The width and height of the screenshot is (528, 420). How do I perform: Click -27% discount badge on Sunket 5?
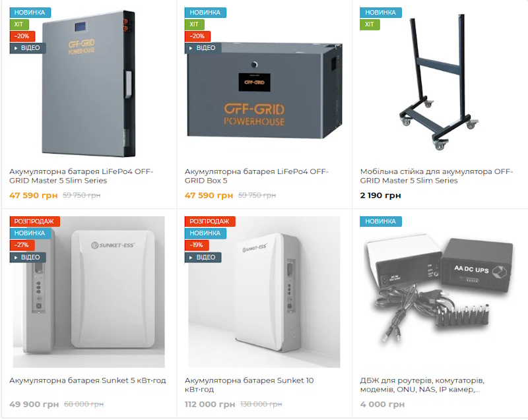tap(22, 245)
